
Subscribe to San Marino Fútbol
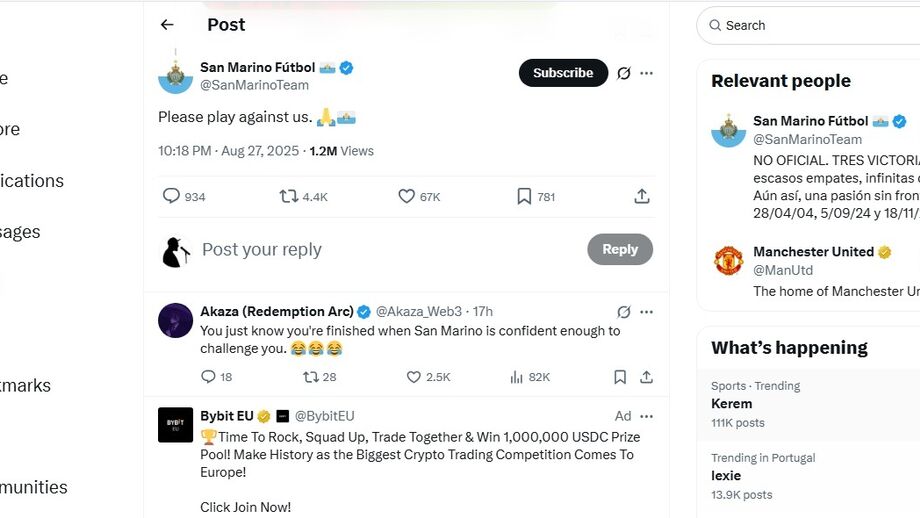[563, 73]
